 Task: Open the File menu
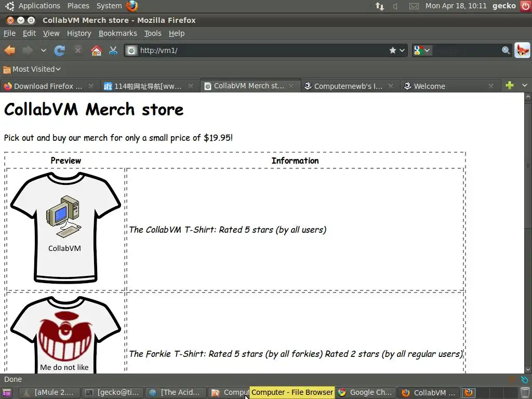coord(9,33)
